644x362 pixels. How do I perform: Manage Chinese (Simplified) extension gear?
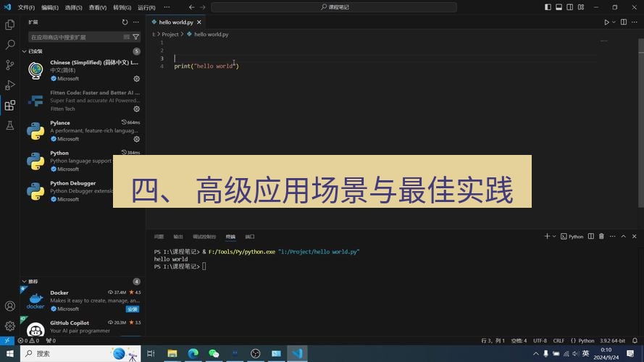[x=137, y=79]
